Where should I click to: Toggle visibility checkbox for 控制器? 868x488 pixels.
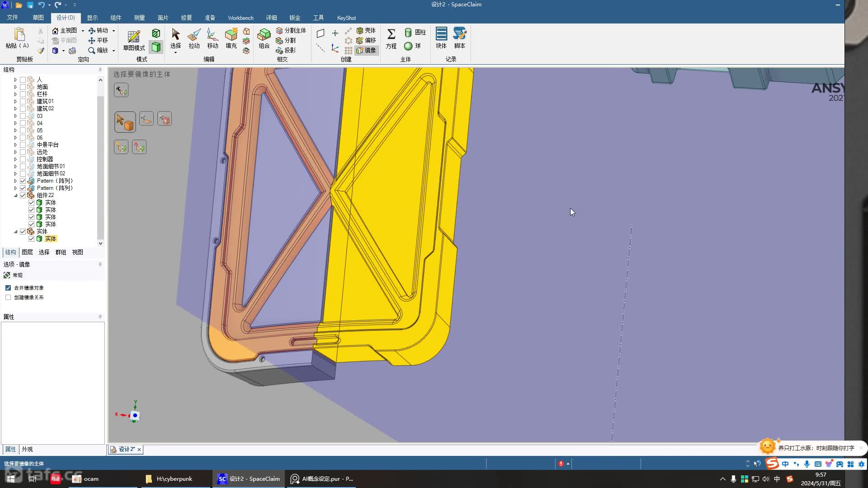click(x=23, y=159)
